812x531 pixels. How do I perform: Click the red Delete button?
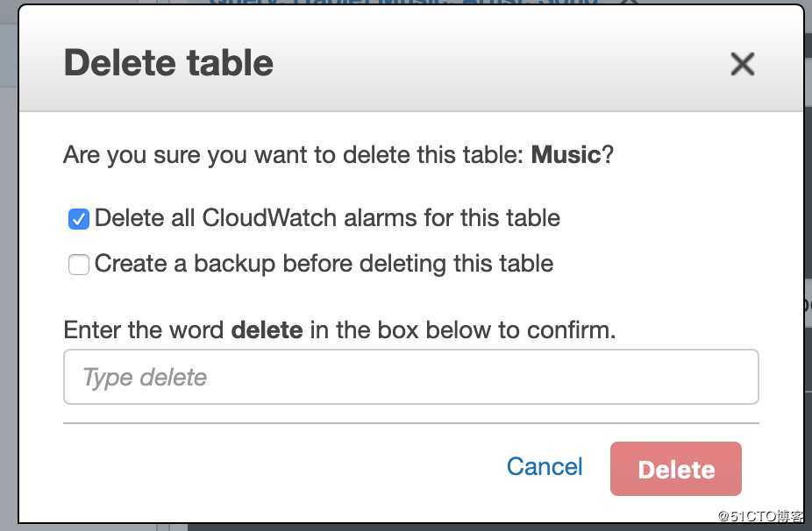pyautogui.click(x=676, y=469)
